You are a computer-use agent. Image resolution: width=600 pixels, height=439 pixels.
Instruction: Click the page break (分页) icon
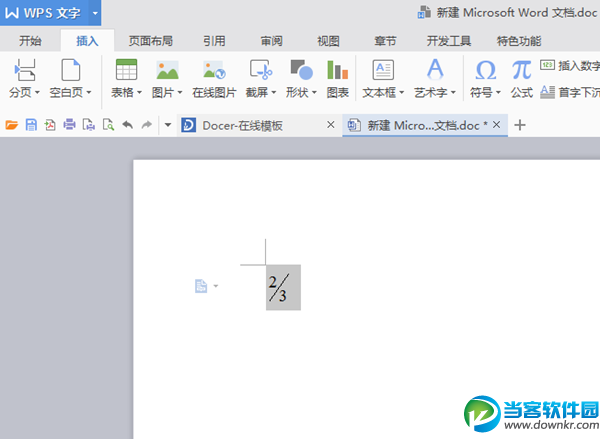click(25, 70)
